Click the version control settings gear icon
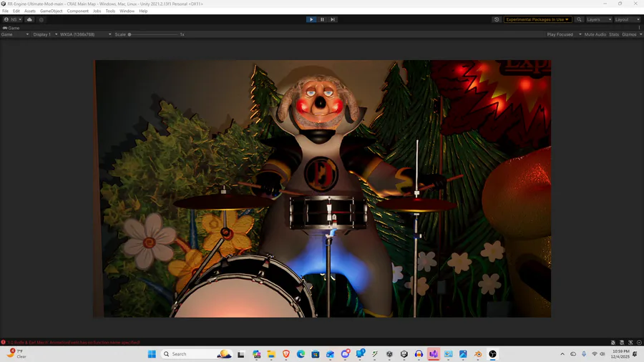644x362 pixels. 41,19
